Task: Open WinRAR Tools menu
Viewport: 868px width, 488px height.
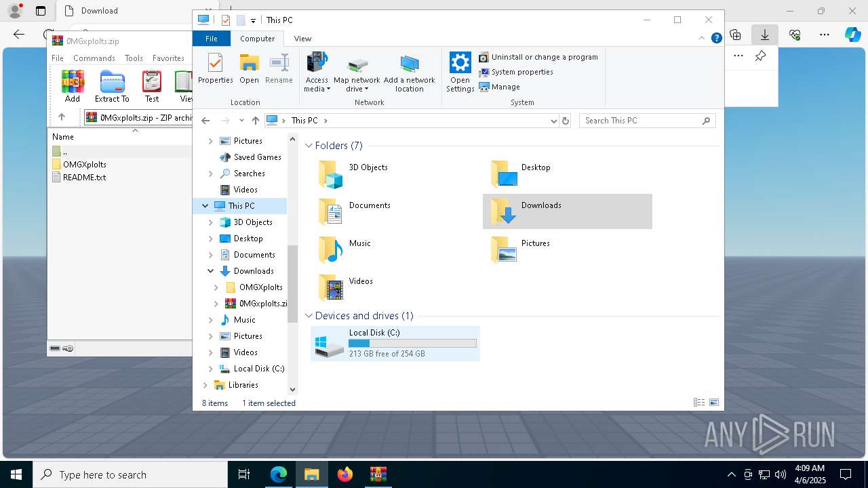Action: [x=134, y=58]
